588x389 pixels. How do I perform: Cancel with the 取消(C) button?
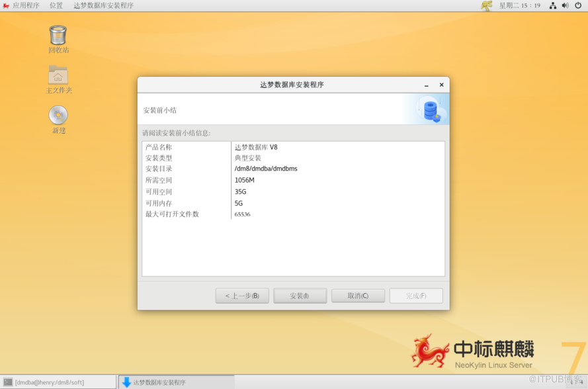point(358,296)
